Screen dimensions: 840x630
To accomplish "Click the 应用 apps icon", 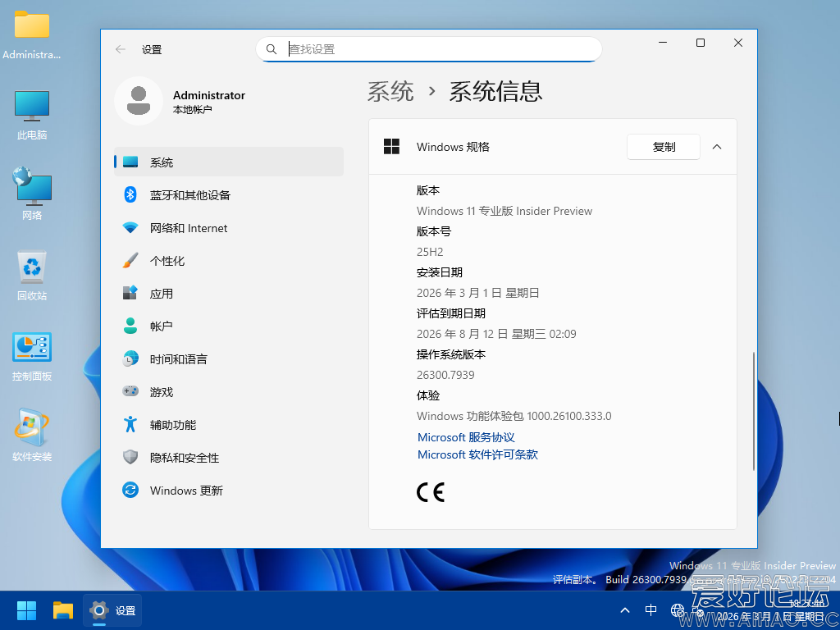I will click(130, 293).
